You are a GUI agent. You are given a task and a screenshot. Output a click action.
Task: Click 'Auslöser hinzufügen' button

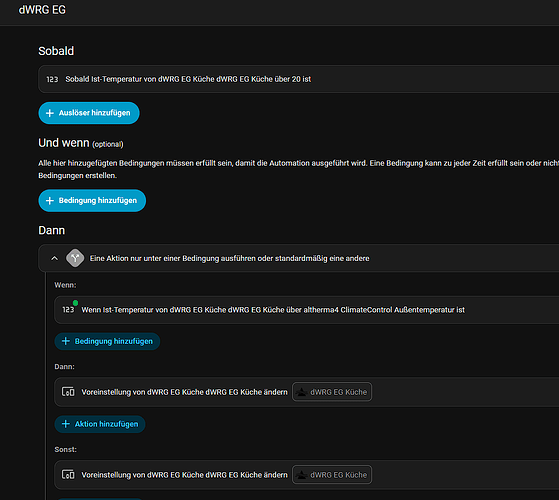point(89,113)
